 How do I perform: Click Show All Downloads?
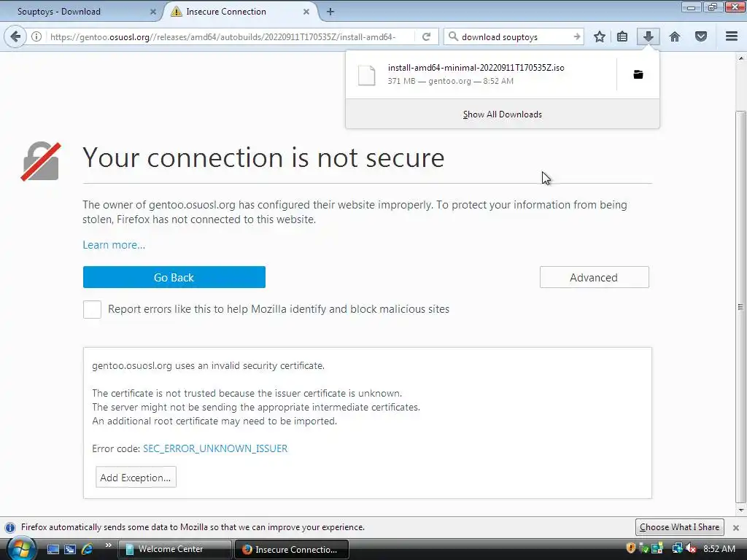pos(503,114)
